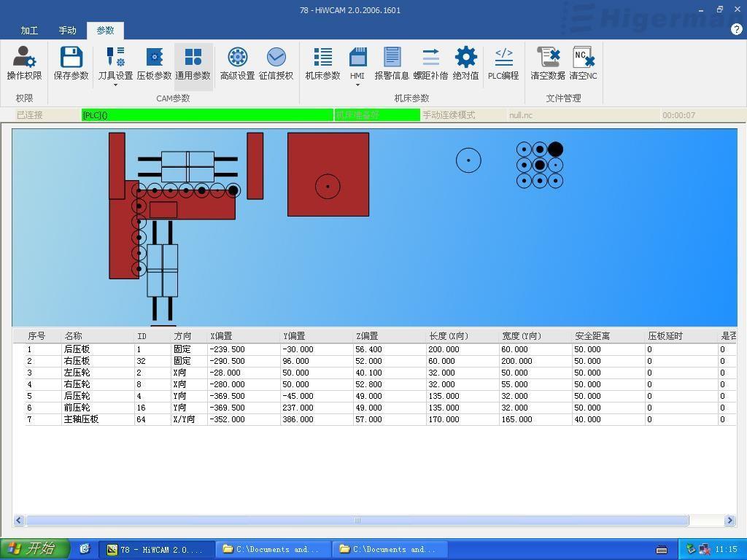Select the 前压轮 row name
The image size is (747, 560).
click(77, 408)
